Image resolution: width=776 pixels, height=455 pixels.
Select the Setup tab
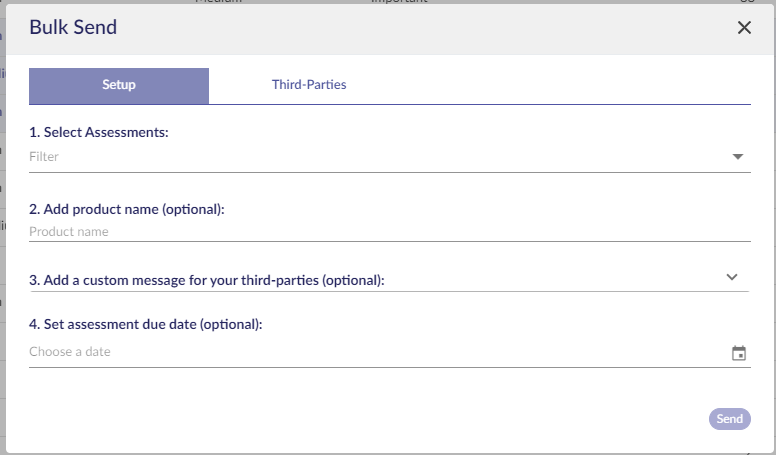[119, 85]
